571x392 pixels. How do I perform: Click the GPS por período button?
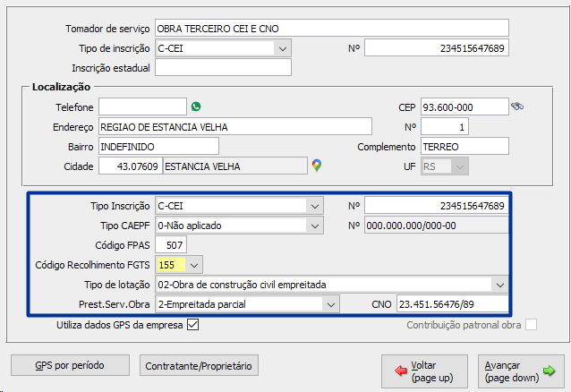click(x=70, y=365)
